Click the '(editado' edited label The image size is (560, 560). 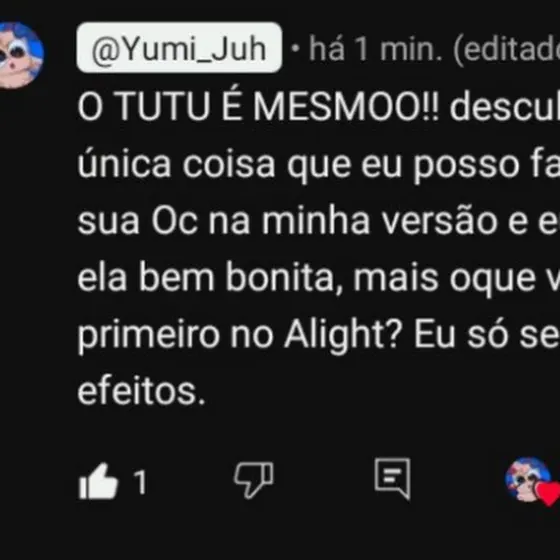[506, 50]
